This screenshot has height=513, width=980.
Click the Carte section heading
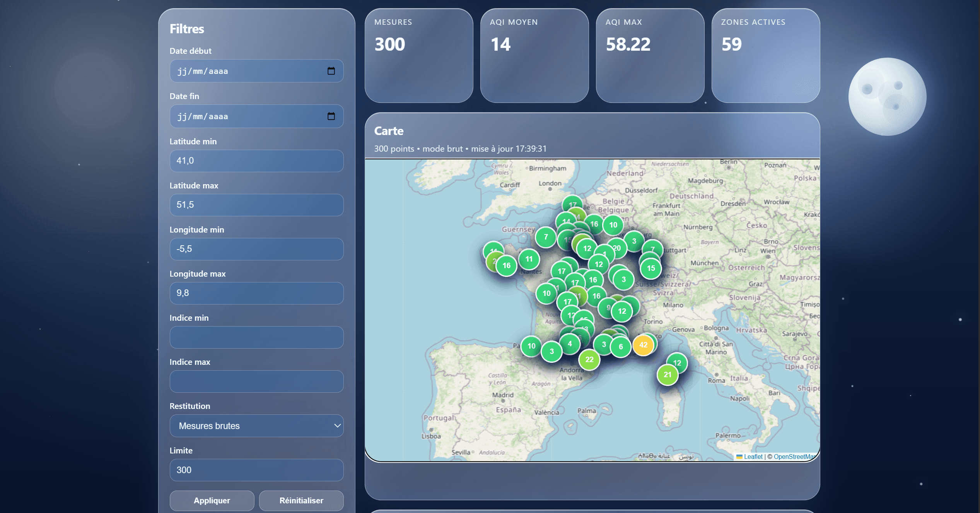point(389,131)
